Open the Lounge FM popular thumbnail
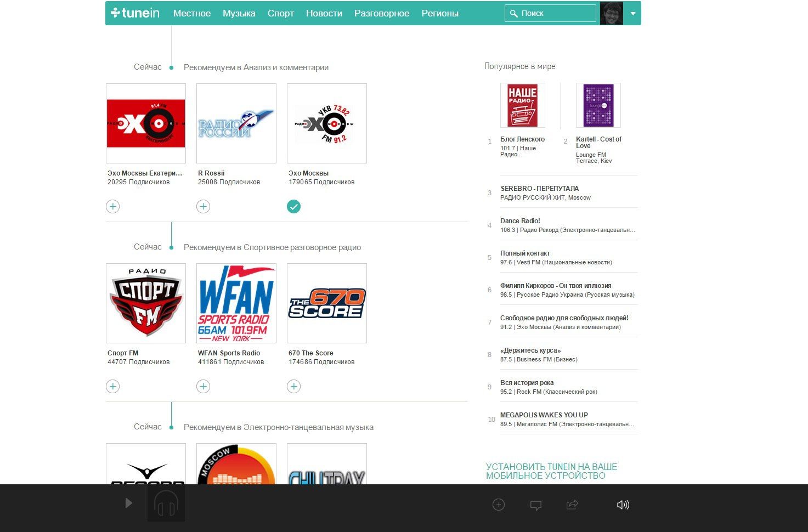Image resolution: width=808 pixels, height=532 pixels. pos(598,105)
